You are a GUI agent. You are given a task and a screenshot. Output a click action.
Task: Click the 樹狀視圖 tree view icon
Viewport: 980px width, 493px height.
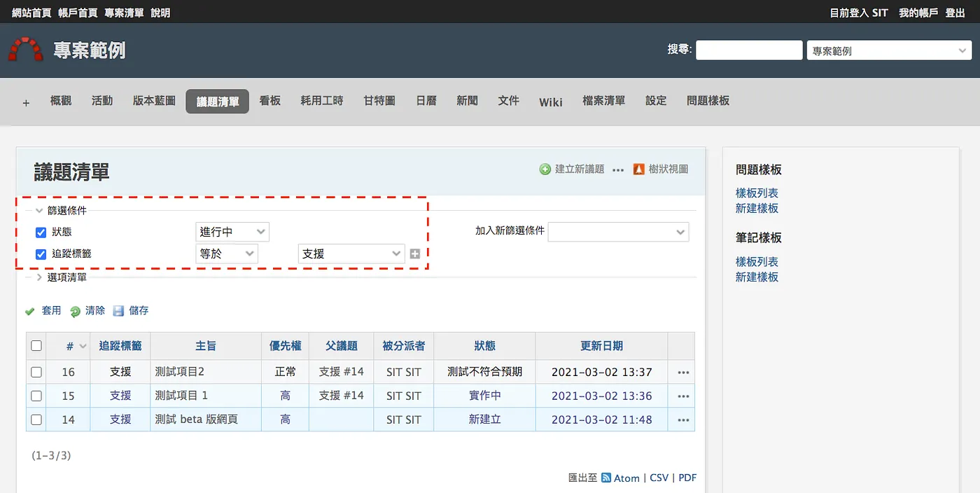(638, 169)
